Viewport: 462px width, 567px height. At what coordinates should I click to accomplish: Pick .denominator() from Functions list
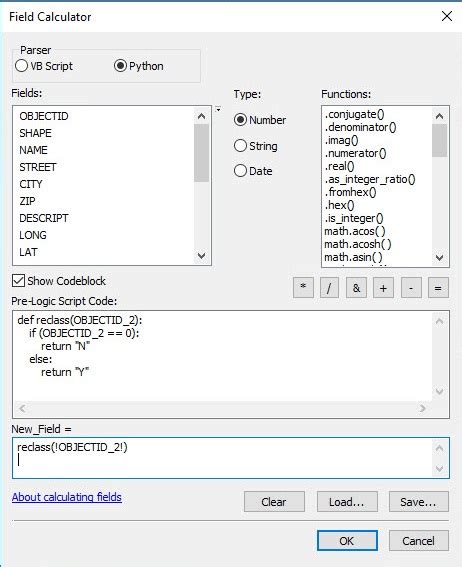pos(360,127)
